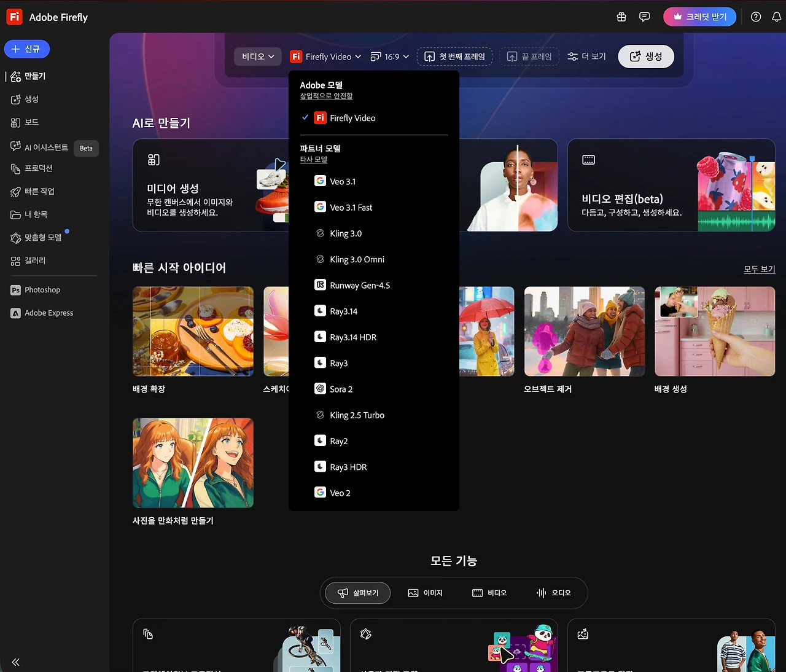Open the woman with red umbrella thumbnail
The image size is (786, 672).
click(x=487, y=331)
